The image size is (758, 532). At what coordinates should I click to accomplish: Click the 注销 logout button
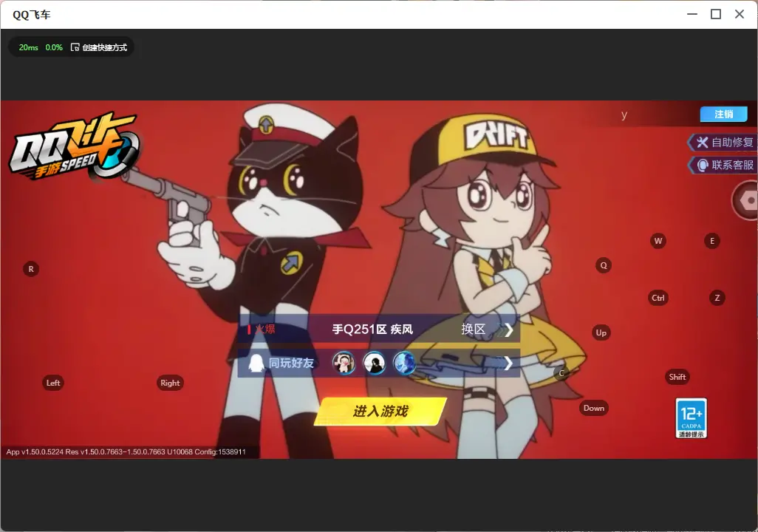[724, 114]
